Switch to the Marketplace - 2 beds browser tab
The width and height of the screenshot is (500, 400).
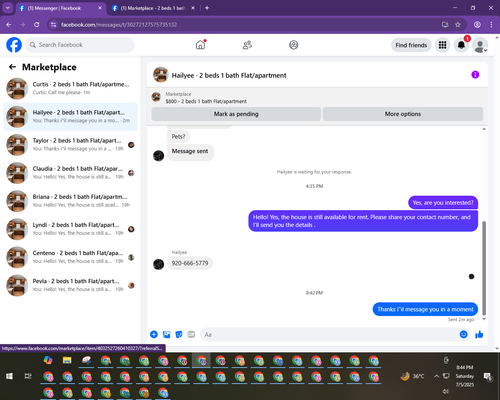point(153,8)
